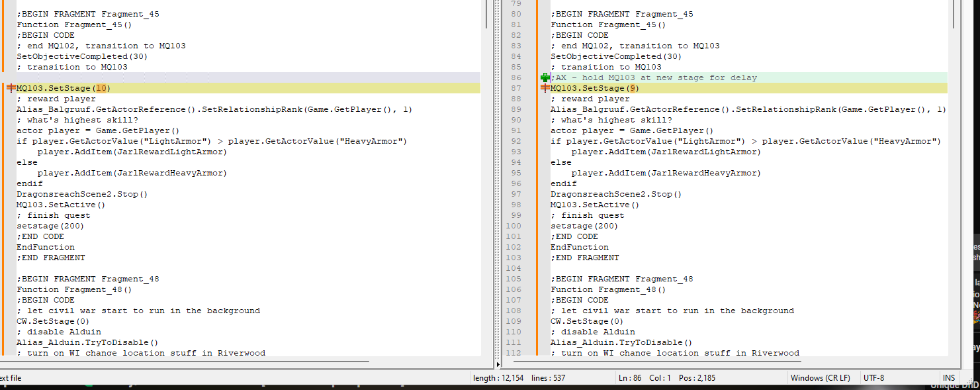Click the 'if player.GetActorValue' line in left pane
The height and width of the screenshot is (390, 980).
(x=212, y=141)
